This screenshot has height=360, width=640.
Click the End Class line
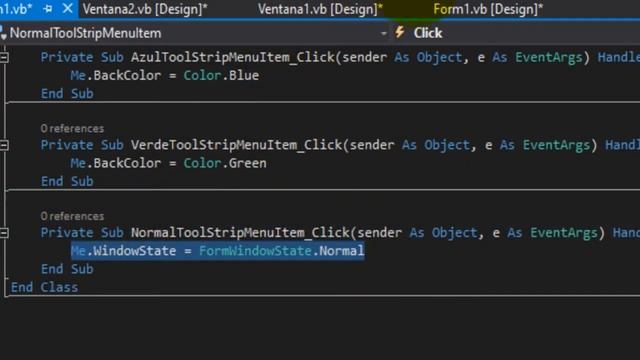click(x=44, y=287)
